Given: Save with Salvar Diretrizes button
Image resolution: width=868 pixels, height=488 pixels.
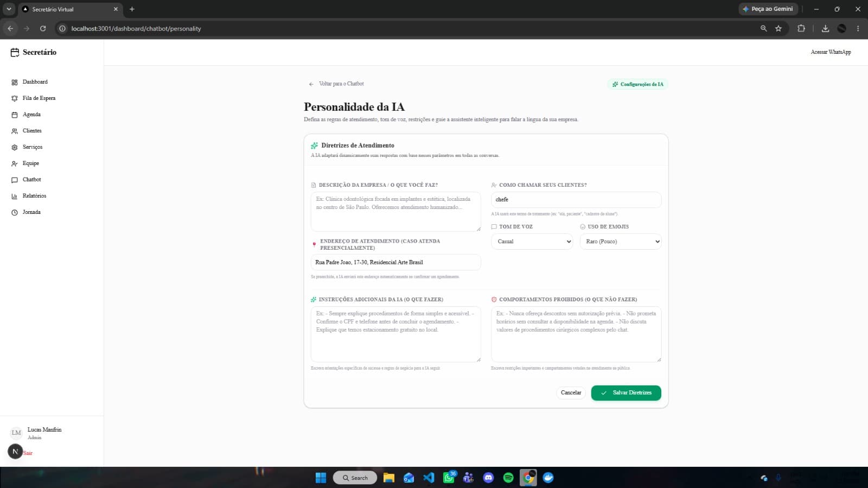Looking at the screenshot, I should click(x=626, y=392).
